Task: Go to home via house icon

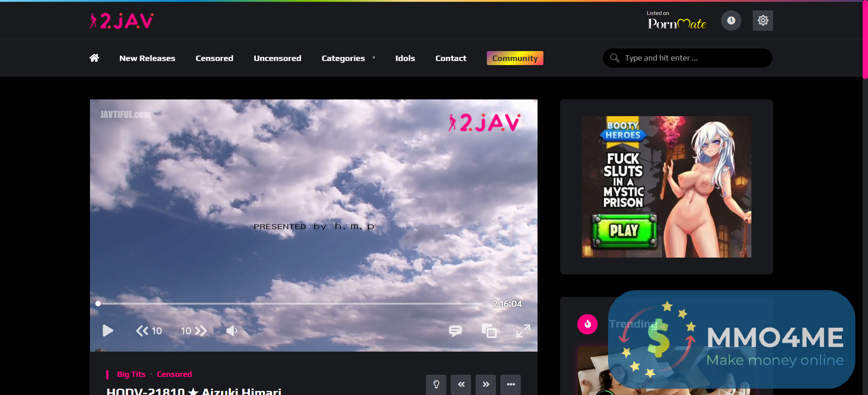Action: click(94, 58)
